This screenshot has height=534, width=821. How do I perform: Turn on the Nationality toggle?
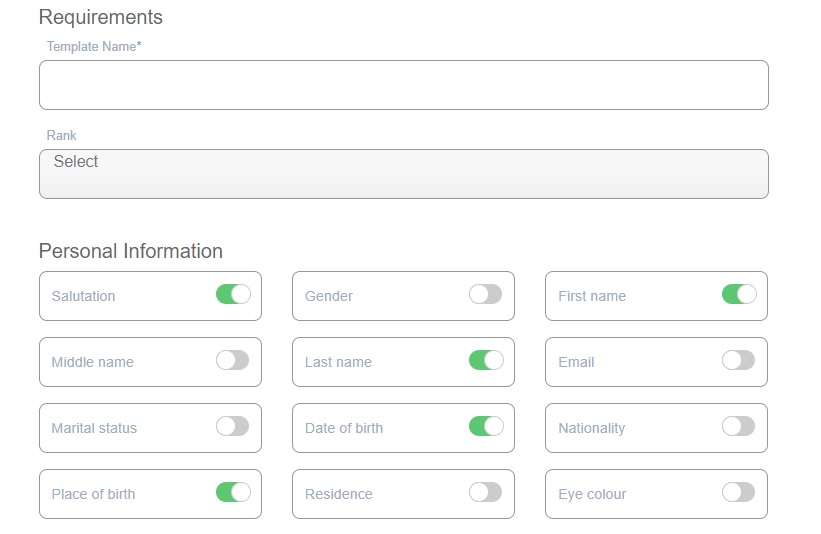[738, 426]
